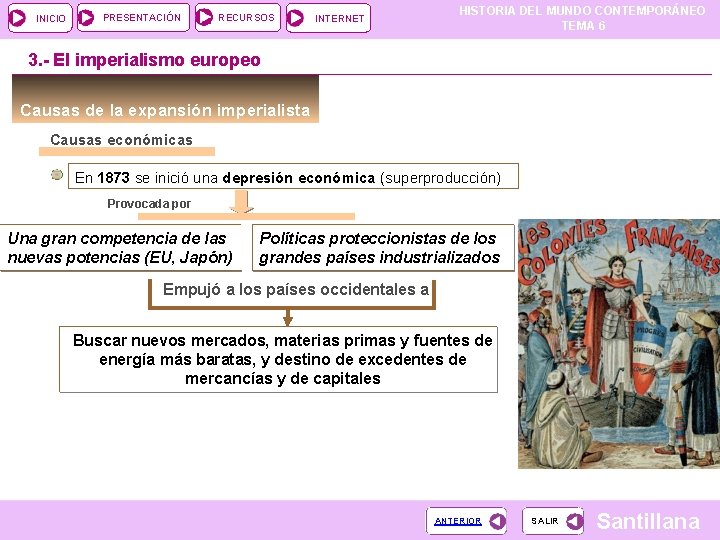The height and width of the screenshot is (540, 720).
Task: Click the brown arrow pointing to 'Buscar nuevos mercados'
Action: [x=288, y=317]
